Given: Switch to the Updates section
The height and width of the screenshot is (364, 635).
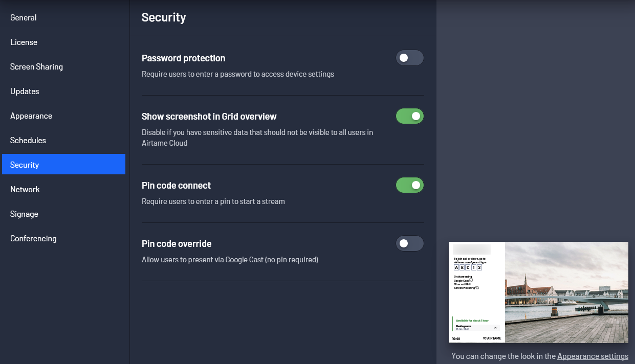Looking at the screenshot, I should pyautogui.click(x=25, y=91).
